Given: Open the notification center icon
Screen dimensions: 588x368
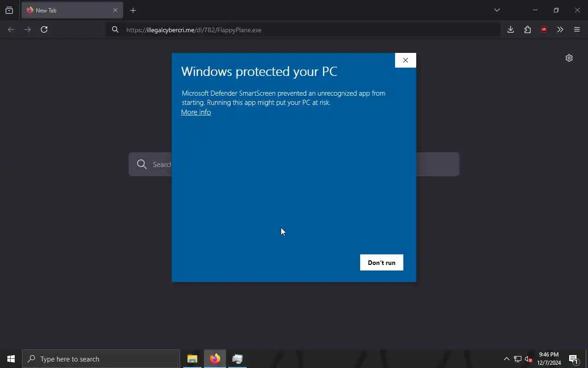Looking at the screenshot, I should coord(573,359).
